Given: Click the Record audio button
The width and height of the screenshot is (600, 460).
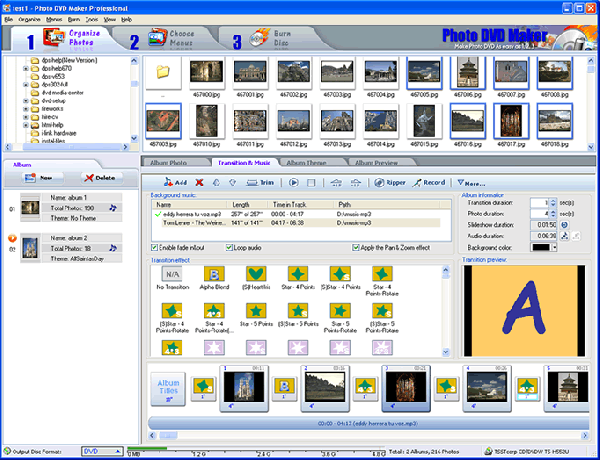Looking at the screenshot, I should 428,183.
